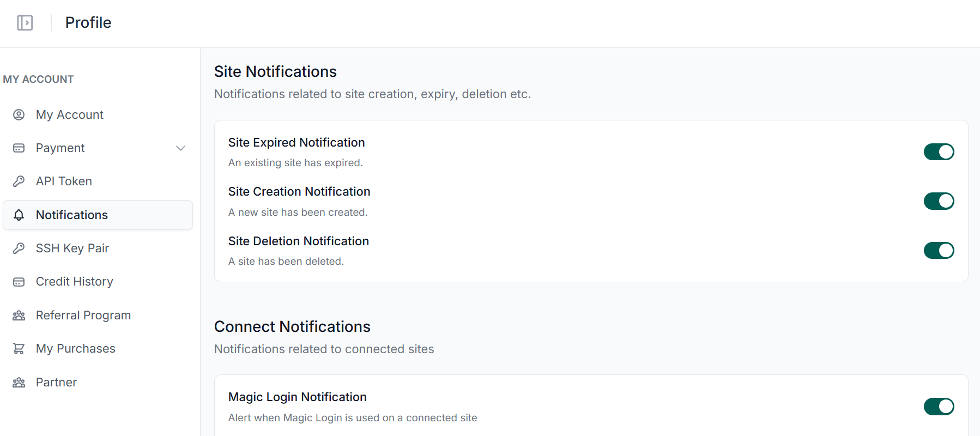Image resolution: width=980 pixels, height=436 pixels.
Task: Open the Referral Program link
Action: [x=83, y=316]
